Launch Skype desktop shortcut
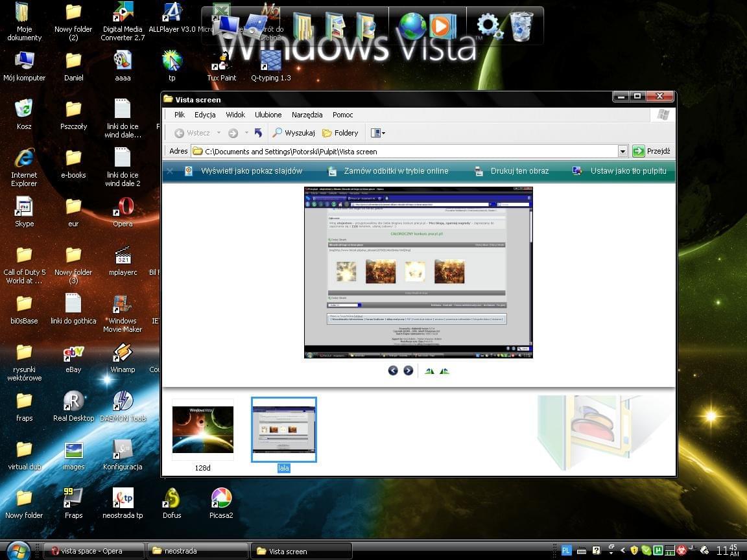Image resolution: width=747 pixels, height=560 pixels. click(24, 213)
